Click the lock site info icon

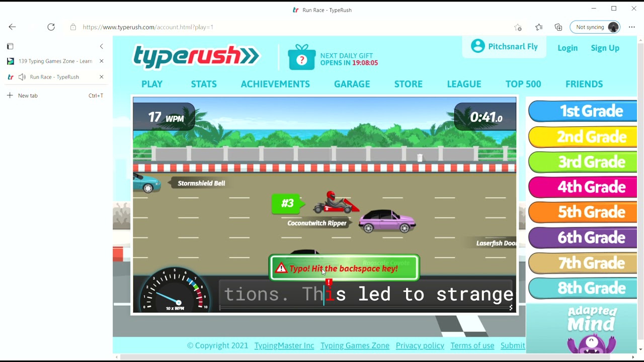(x=73, y=27)
